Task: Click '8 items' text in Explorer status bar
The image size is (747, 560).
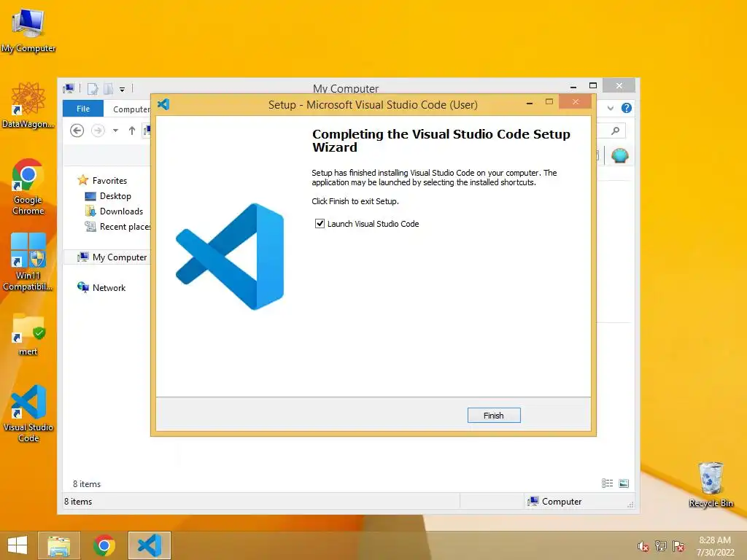Action: [x=78, y=502]
